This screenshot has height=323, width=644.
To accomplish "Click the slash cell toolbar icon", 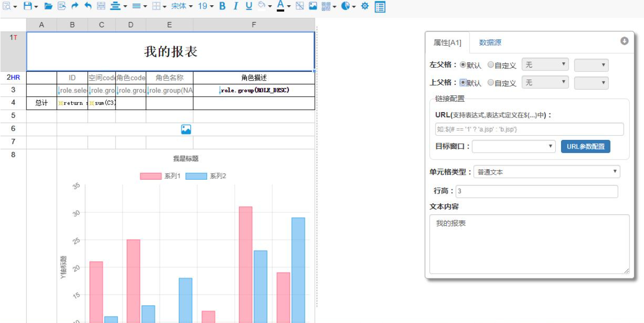I will (299, 6).
